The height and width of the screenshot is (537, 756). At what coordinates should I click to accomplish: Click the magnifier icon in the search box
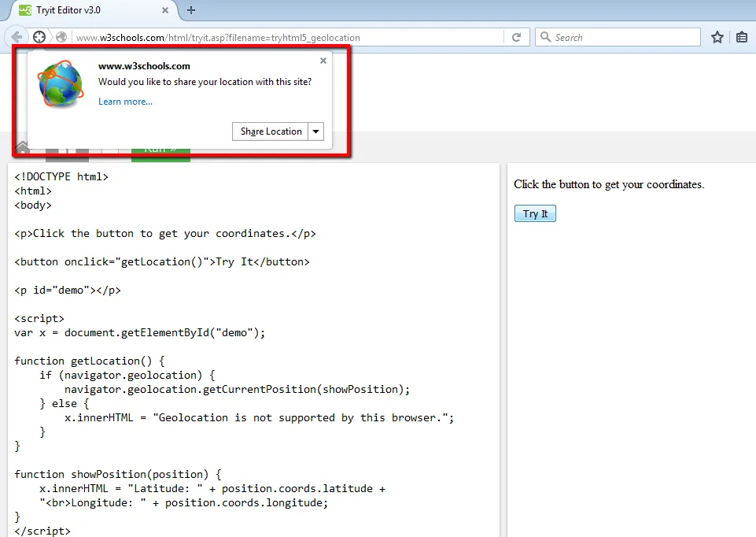coord(545,37)
